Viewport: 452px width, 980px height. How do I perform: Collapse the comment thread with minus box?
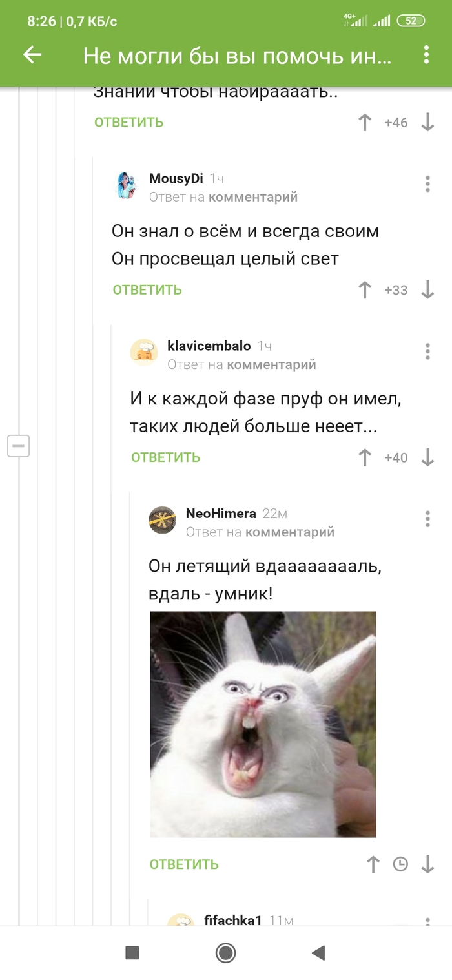click(x=18, y=446)
